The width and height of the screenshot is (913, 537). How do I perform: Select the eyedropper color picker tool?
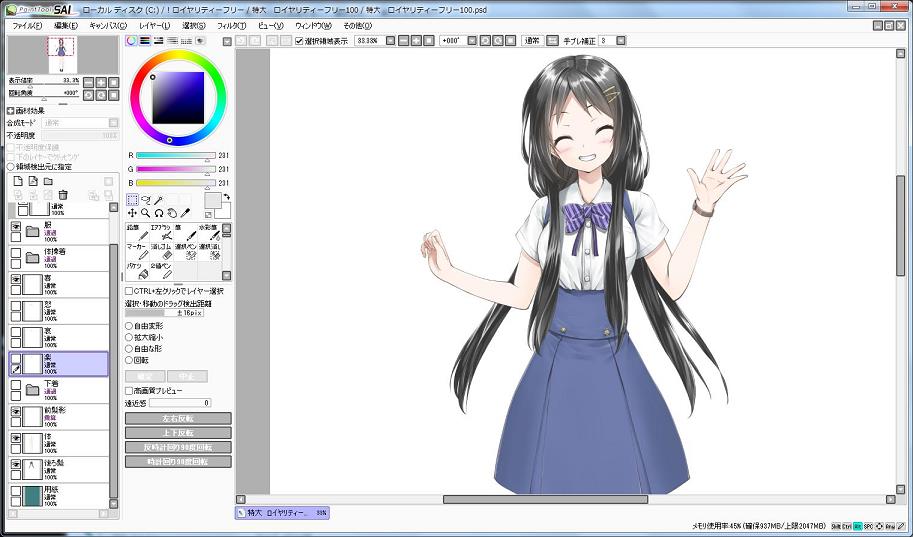(x=184, y=213)
